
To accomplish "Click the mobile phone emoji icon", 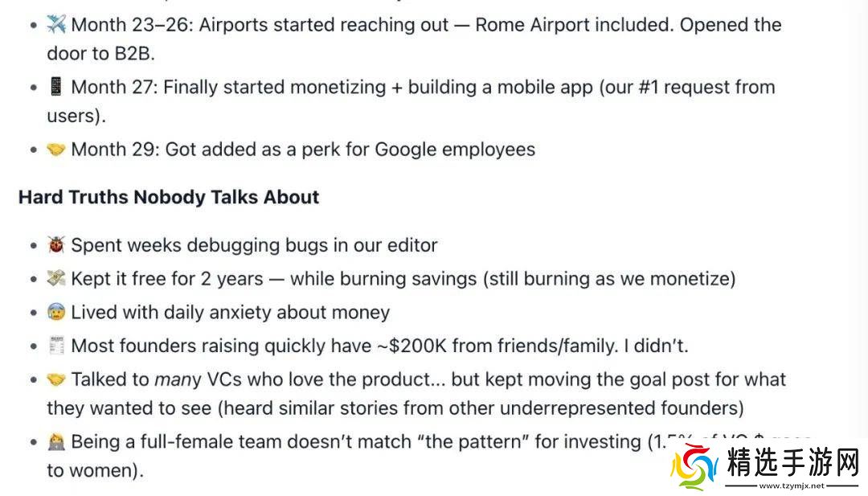I will tap(55, 87).
